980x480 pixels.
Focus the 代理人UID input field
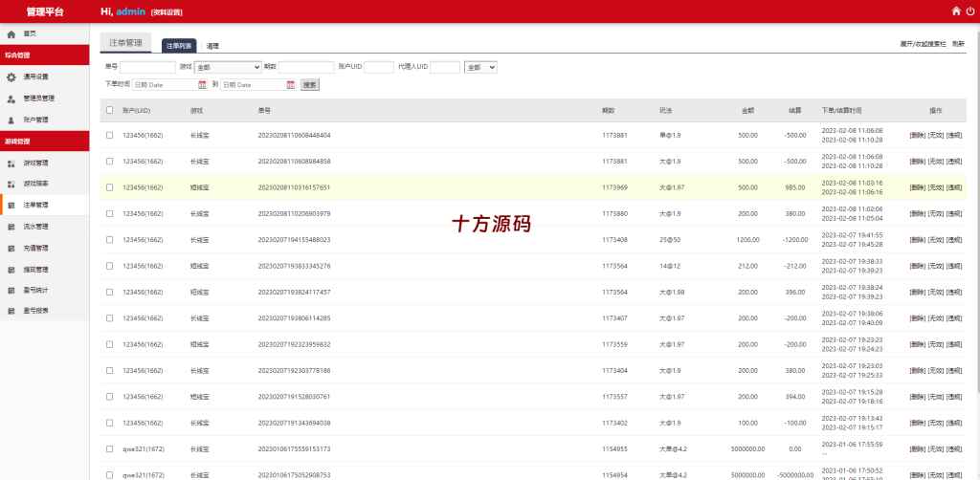pyautogui.click(x=445, y=67)
